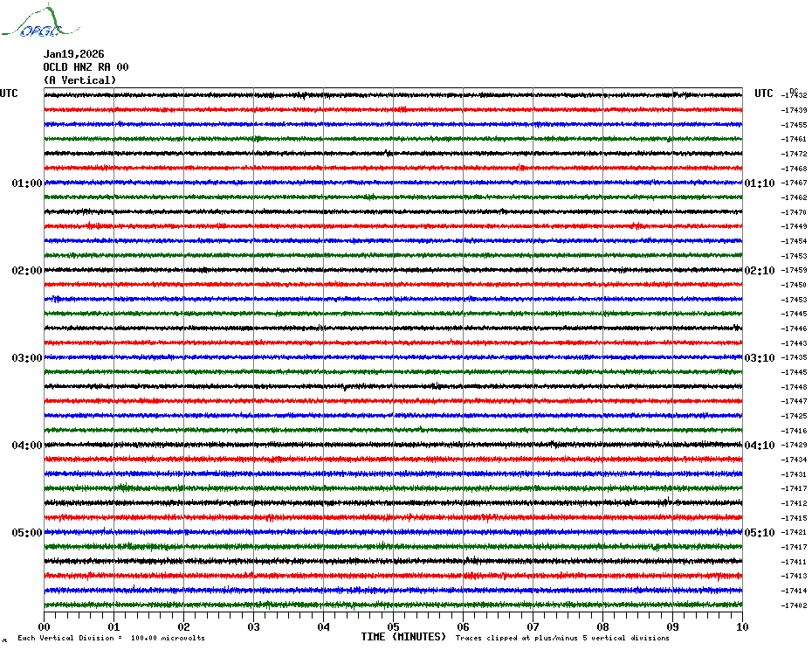Click the TIME (MINUTES) axis title
The height and width of the screenshot is (650, 812).
[403, 637]
